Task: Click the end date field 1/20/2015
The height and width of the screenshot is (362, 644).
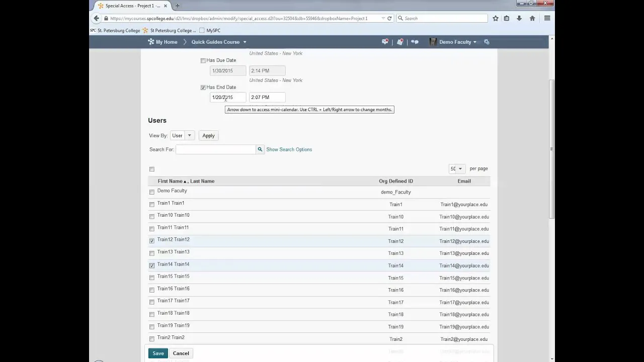Action: coord(228,97)
